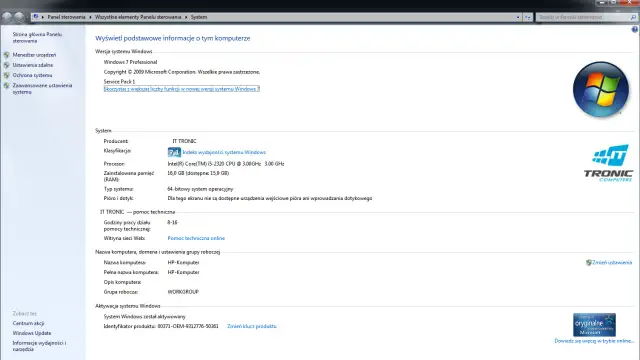This screenshot has width=640, height=360.
Task: Click the performance index score badge
Action: 174,152
